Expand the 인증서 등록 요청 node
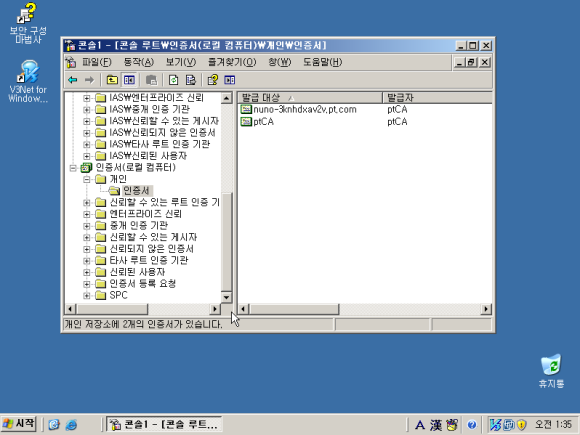The width and height of the screenshot is (580, 435). [x=87, y=284]
